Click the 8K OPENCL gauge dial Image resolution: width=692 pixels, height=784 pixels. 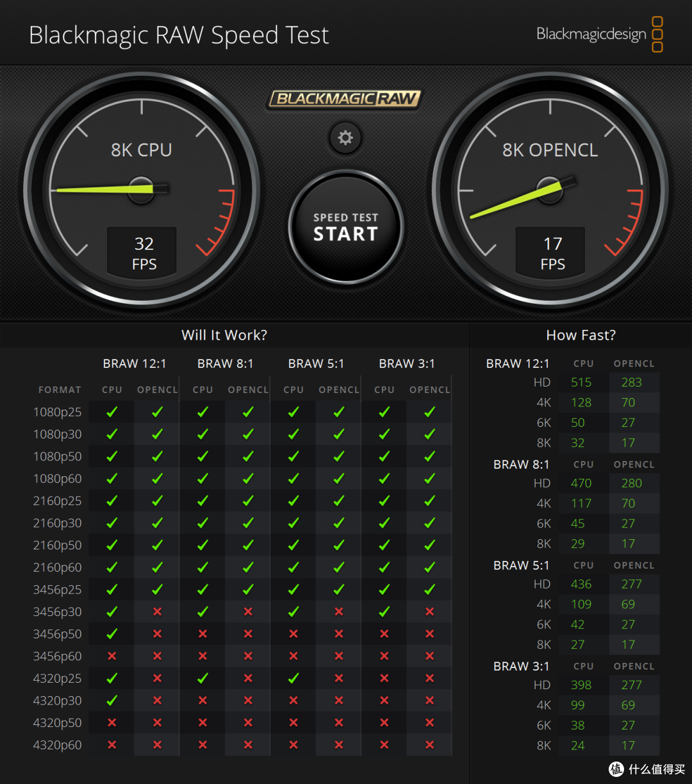coord(550,190)
